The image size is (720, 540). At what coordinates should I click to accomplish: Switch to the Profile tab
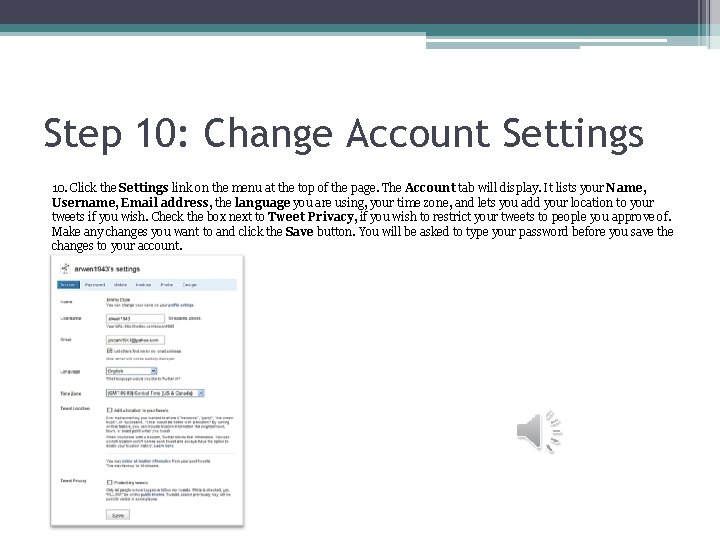(167, 285)
